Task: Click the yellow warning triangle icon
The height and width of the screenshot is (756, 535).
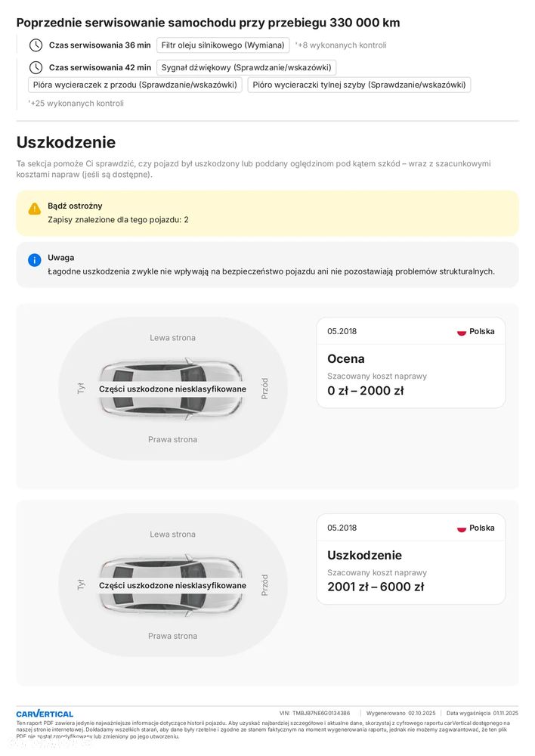Action: tap(35, 209)
